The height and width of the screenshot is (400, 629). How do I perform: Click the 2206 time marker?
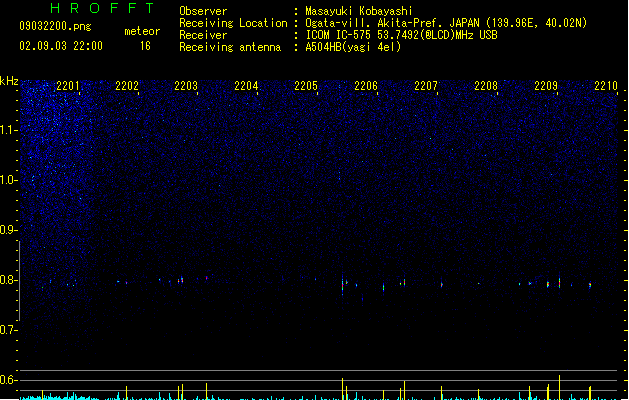click(x=366, y=85)
